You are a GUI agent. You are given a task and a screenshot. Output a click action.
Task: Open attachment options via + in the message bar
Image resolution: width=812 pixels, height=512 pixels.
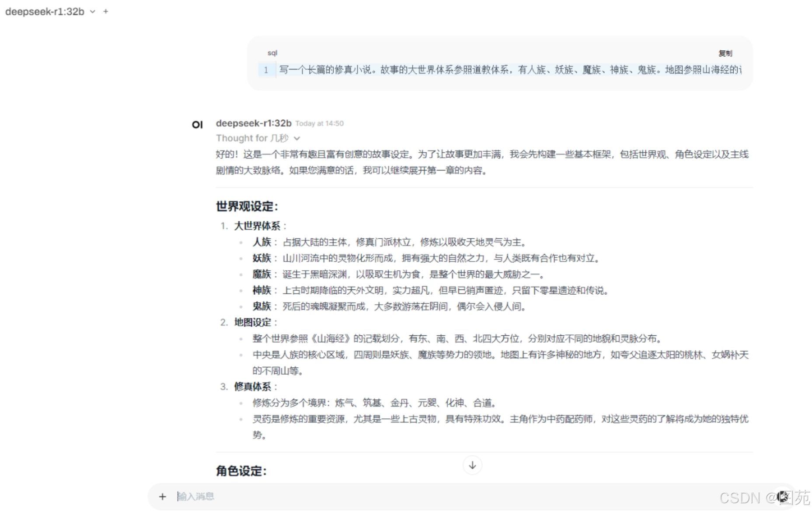163,496
